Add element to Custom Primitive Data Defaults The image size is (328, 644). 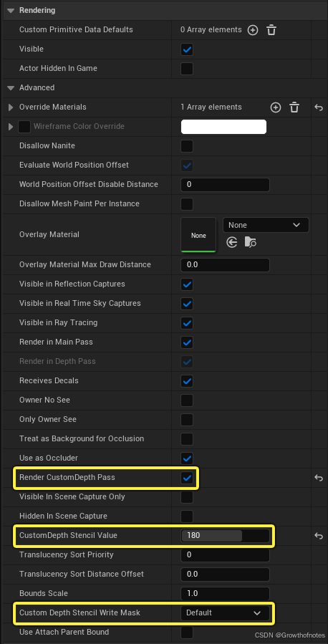(x=253, y=30)
